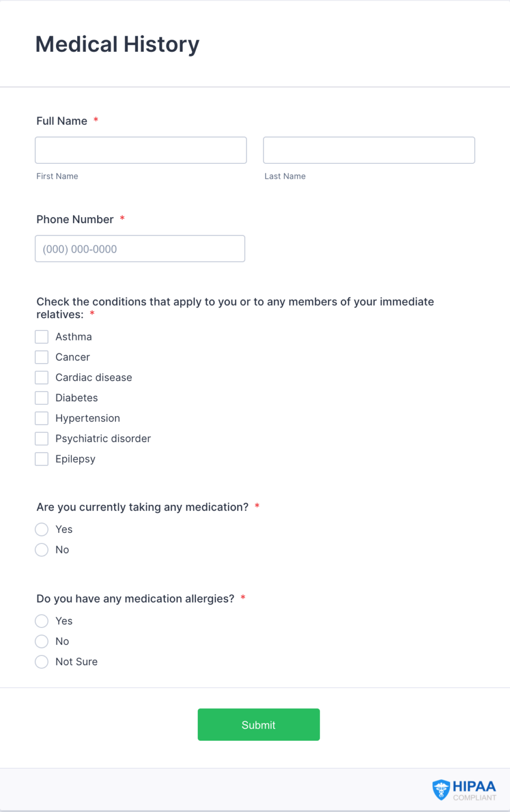Focus the Phone Number field
This screenshot has width=510, height=812.
point(140,248)
